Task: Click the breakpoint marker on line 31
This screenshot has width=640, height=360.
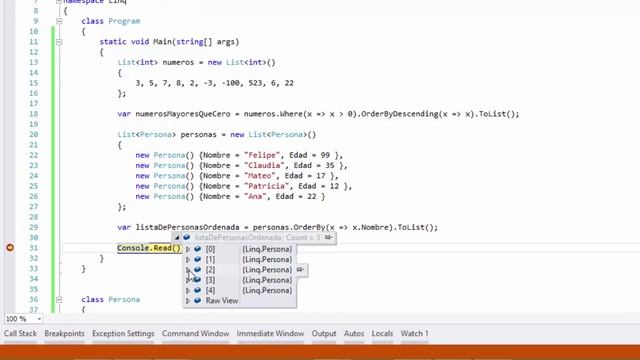Action: [10, 248]
